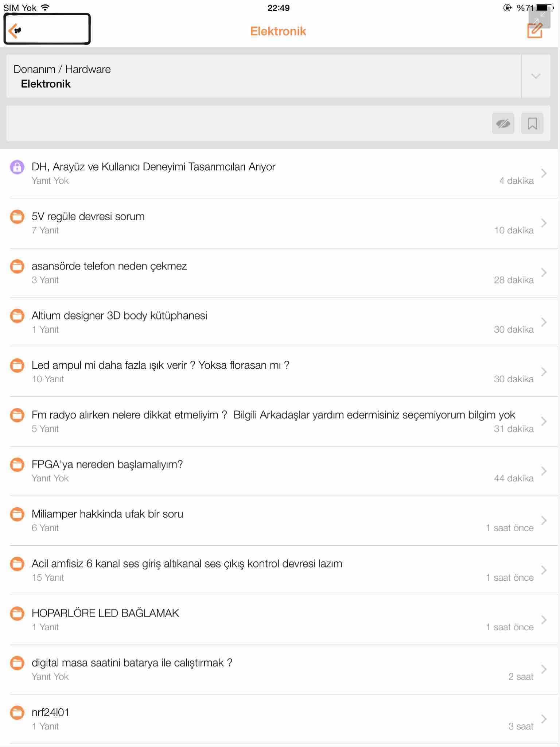Tap folder icon beside digital masa saatini topic

tap(17, 663)
